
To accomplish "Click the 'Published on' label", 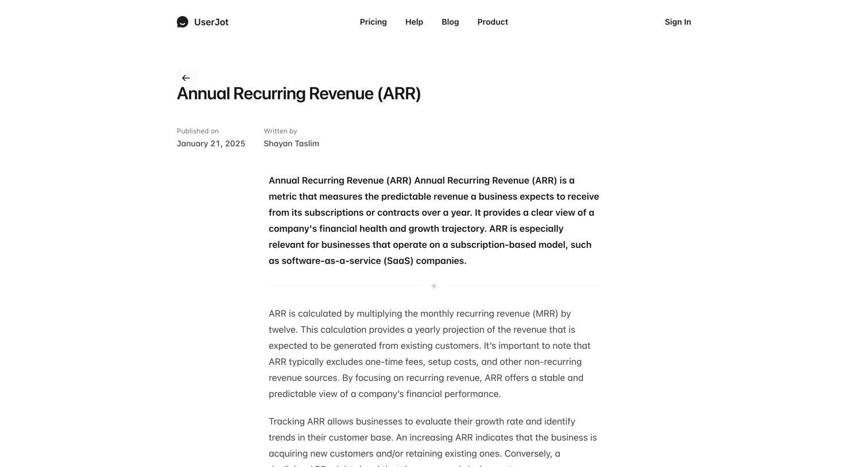I will pos(197,131).
